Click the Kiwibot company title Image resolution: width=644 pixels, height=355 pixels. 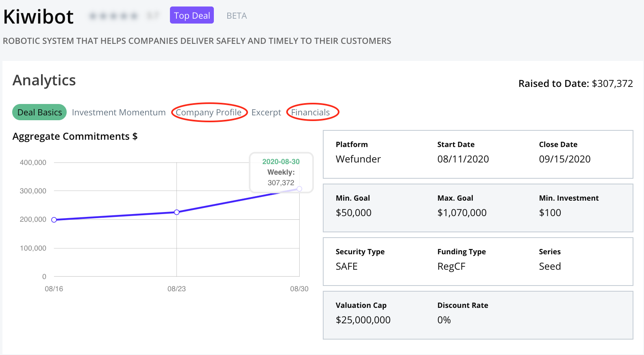coord(39,17)
